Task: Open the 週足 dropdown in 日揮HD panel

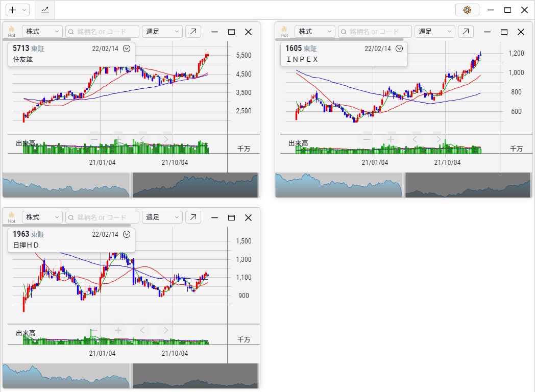Action: 162,217
